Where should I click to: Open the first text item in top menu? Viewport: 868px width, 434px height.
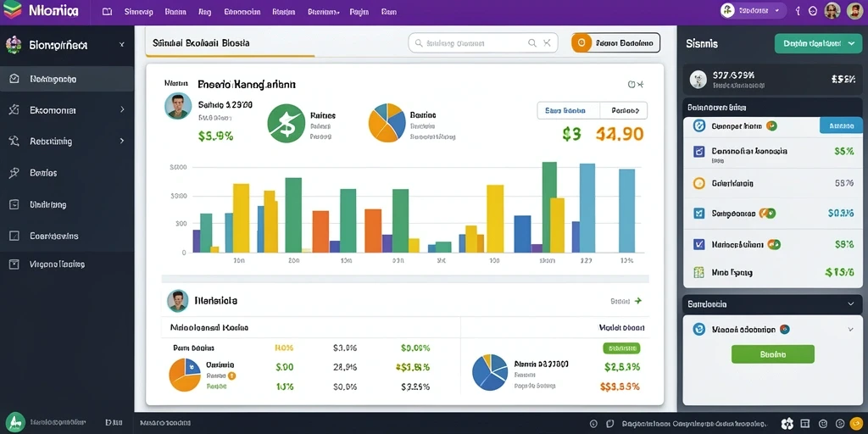pos(138,11)
